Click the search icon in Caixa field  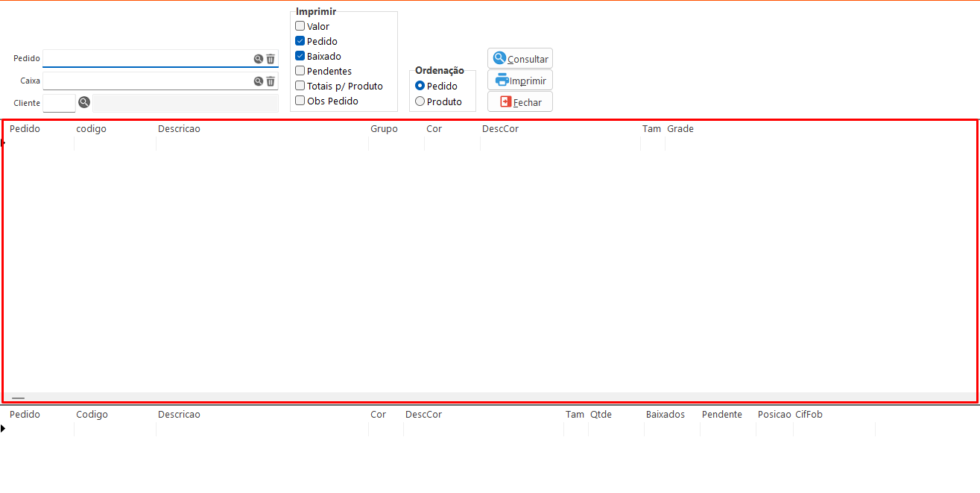click(259, 81)
